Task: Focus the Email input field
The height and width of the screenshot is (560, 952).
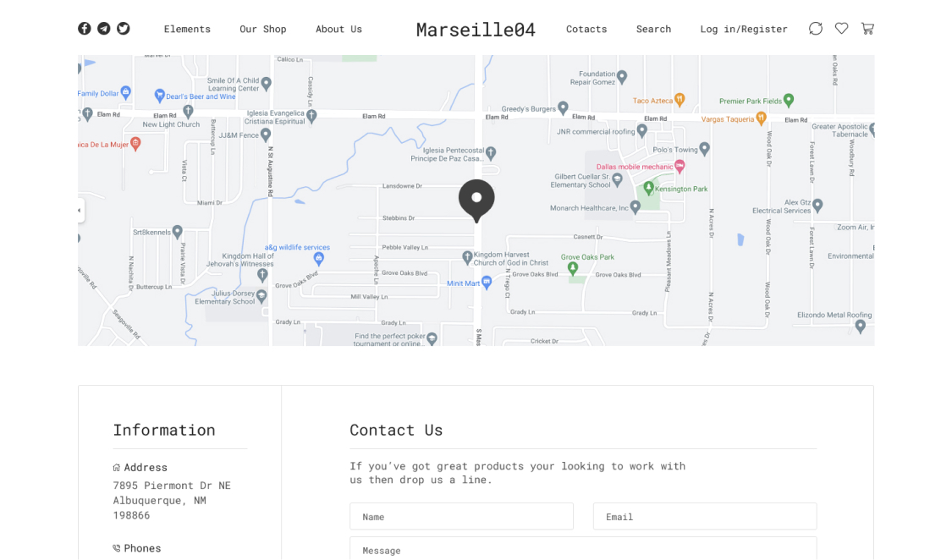Action: (704, 517)
